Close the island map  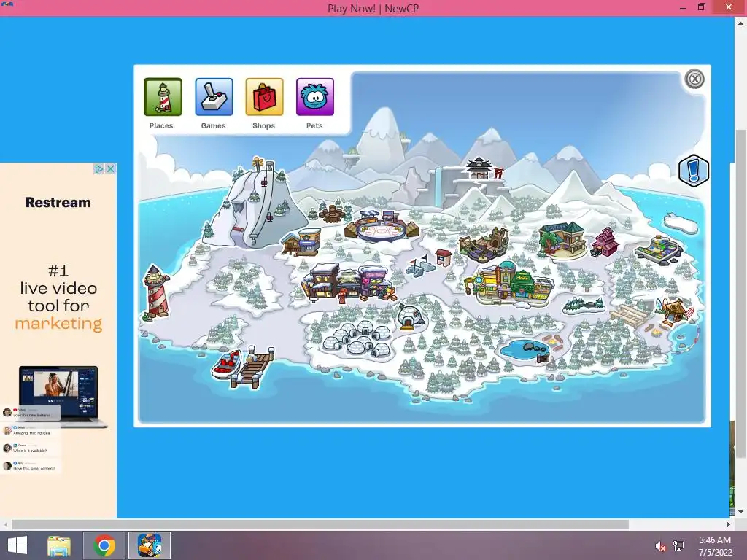pos(694,79)
